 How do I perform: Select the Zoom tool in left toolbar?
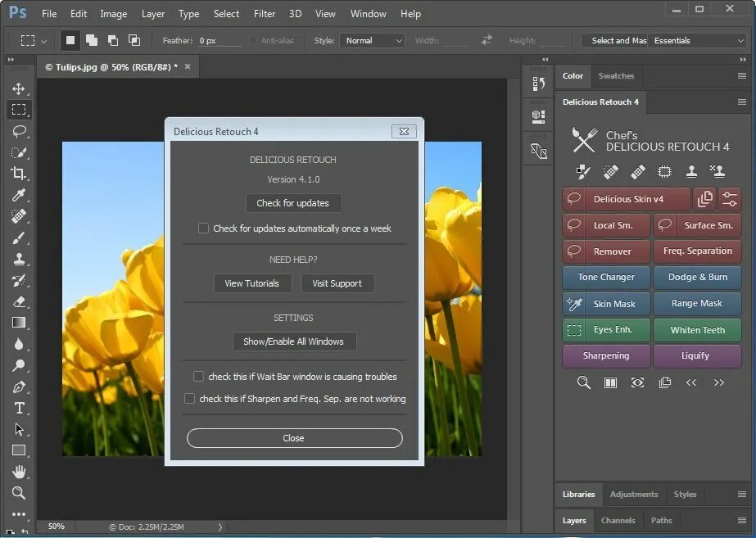click(x=19, y=493)
